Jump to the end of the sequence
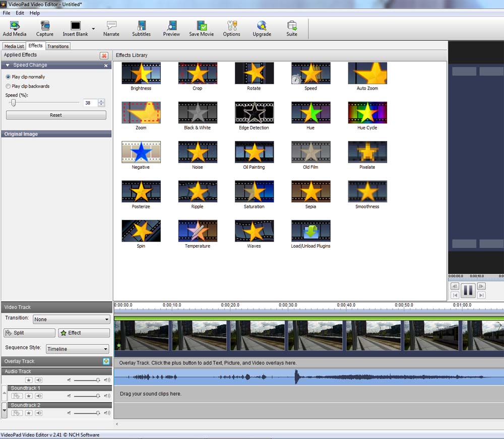Screen dimensions: 504x439 [x=481, y=295]
